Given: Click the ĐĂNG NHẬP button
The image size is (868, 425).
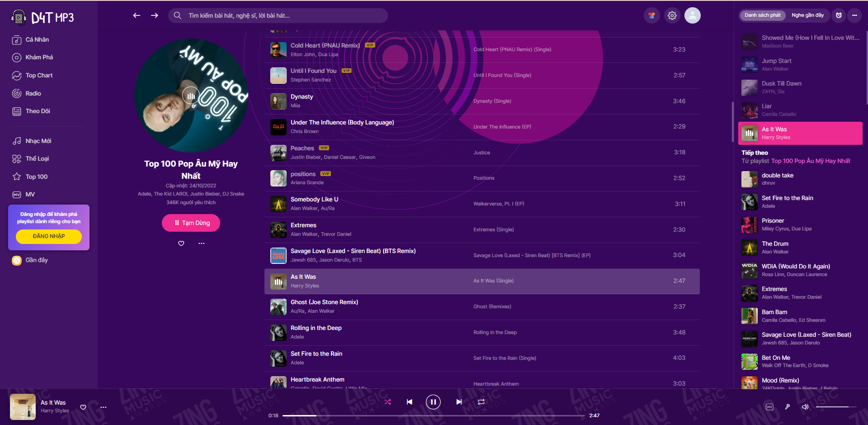Looking at the screenshot, I should coord(49,236).
